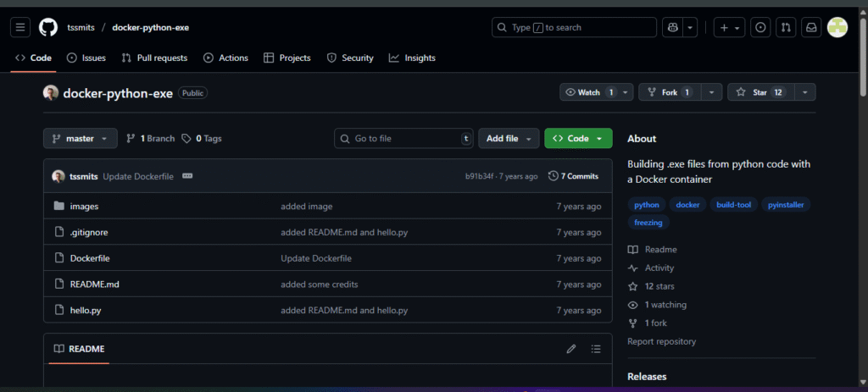868x392 pixels.
Task: Expand the Star lists dropdown arrow
Action: [x=805, y=92]
